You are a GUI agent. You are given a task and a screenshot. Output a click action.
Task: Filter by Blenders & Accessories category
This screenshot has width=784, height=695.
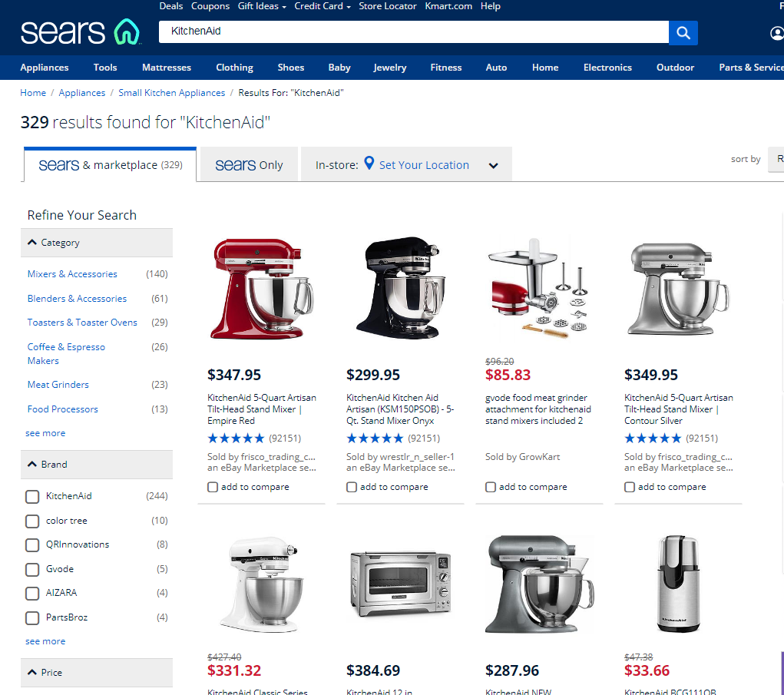[x=77, y=299]
